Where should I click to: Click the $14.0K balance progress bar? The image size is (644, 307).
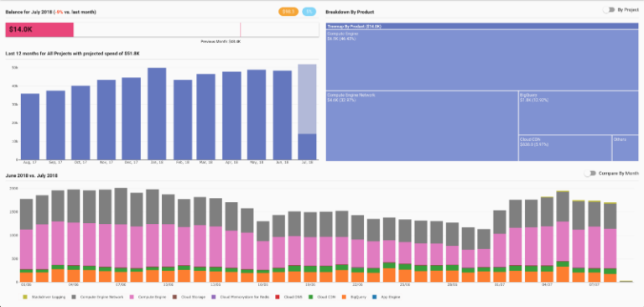coord(162,29)
